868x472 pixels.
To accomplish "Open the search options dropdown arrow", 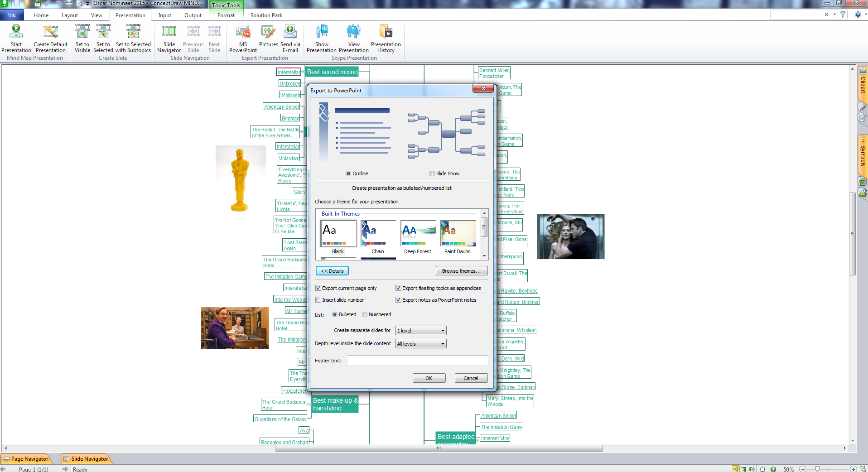I will [x=834, y=14].
